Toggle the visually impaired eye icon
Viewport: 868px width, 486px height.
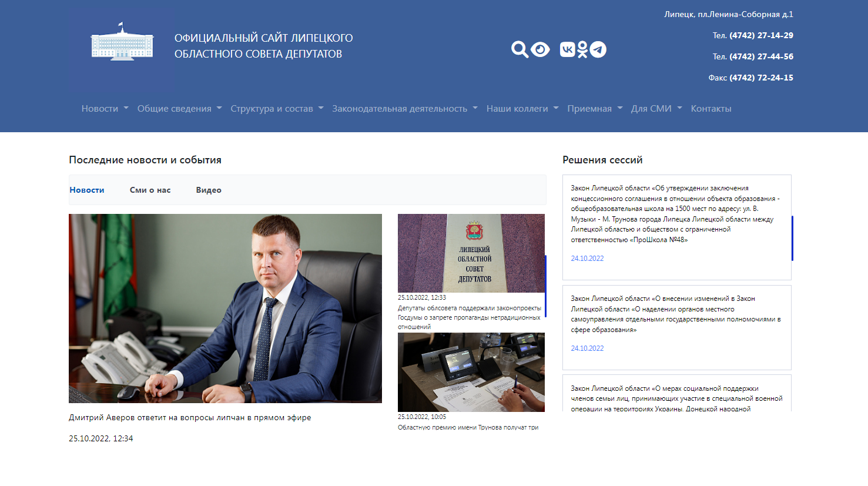click(x=540, y=49)
